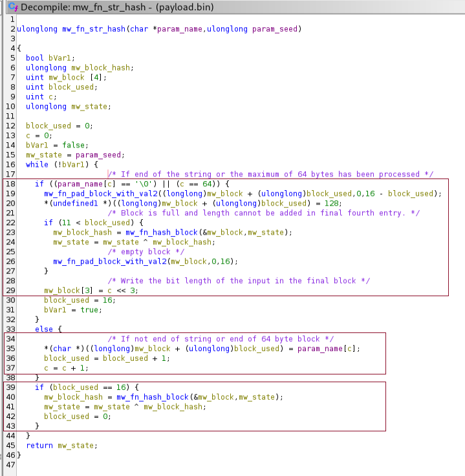Click the 'else {' keyword on line 33
Screen dimensions: 465x476
[x=49, y=329]
